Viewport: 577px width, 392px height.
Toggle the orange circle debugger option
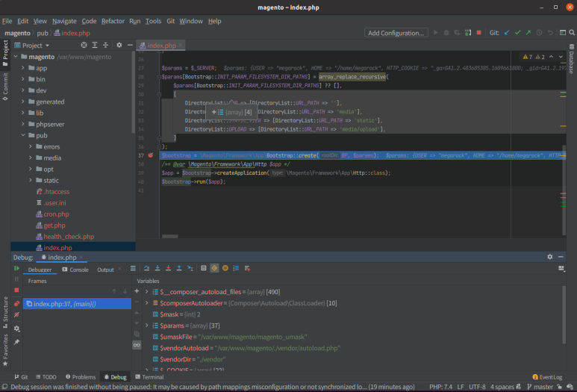tap(225, 268)
